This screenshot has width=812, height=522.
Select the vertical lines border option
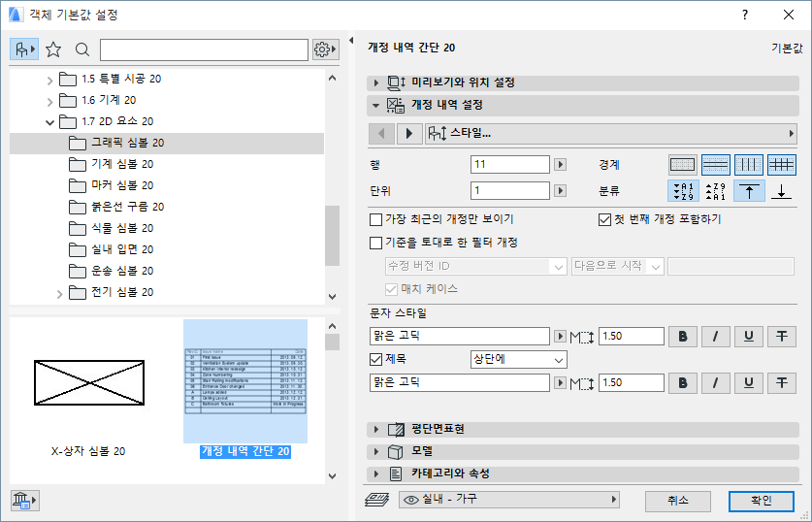tap(749, 165)
